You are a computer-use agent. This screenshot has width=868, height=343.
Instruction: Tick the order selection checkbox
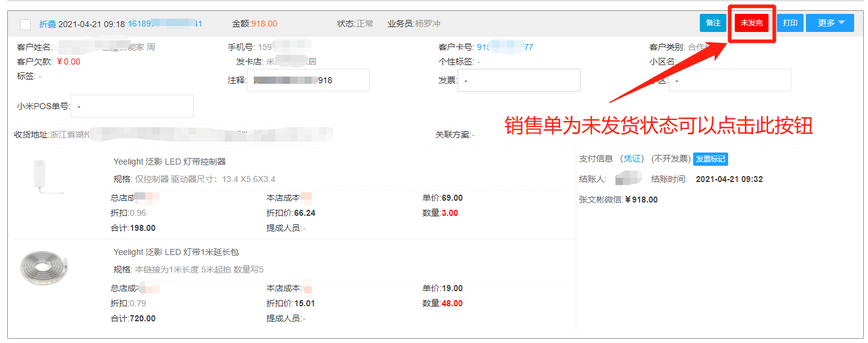(x=25, y=25)
